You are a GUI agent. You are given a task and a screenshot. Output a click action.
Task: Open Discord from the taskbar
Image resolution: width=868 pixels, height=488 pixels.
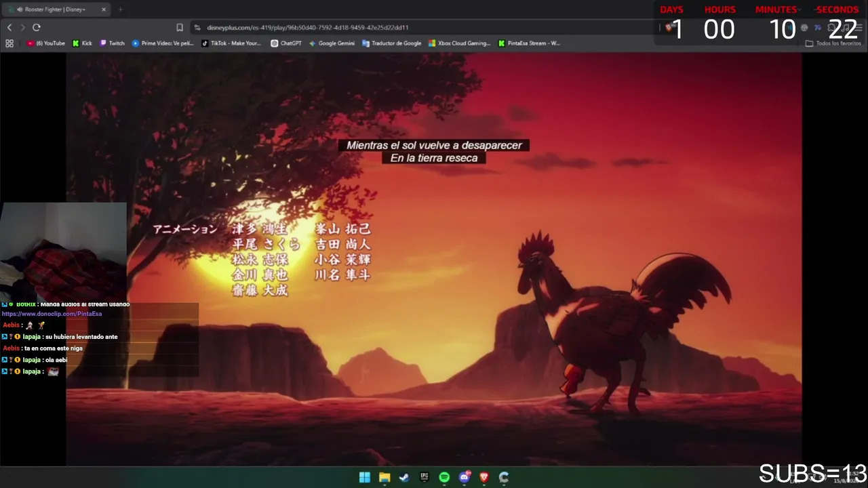465,477
